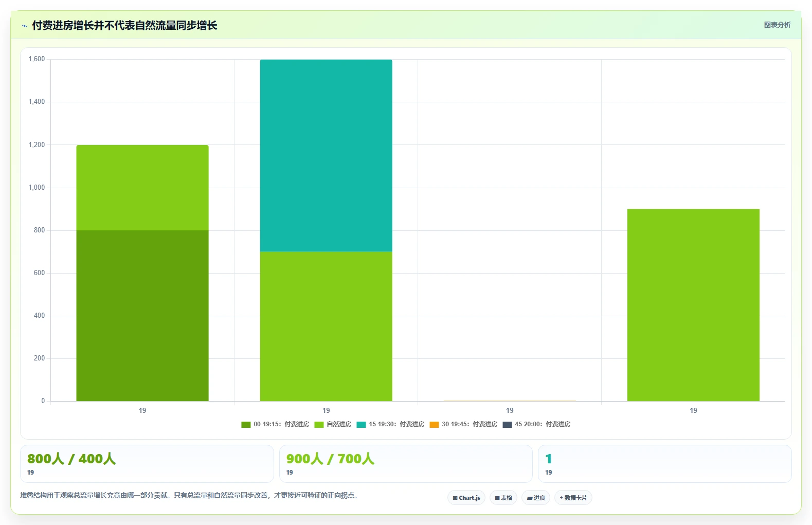
Task: Click the light green bottom of second bar
Action: point(326,326)
